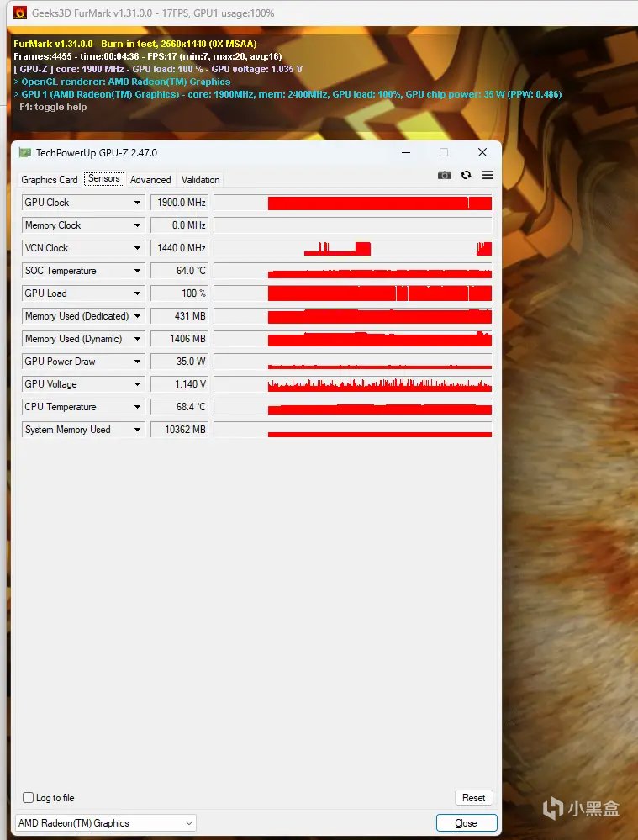
Task: Close GPU-Z with the title bar X
Action: (x=482, y=153)
